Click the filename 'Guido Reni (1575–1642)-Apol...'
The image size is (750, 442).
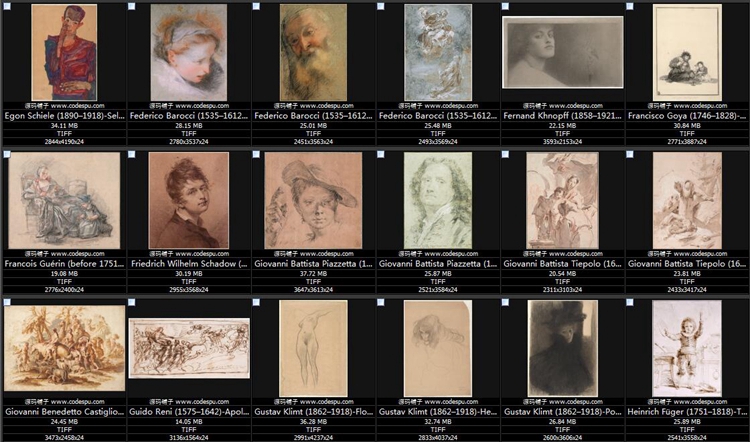click(x=189, y=411)
